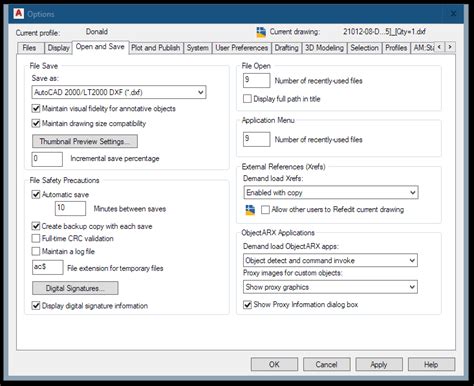
Task: Open the Profiles tab
Action: click(396, 48)
